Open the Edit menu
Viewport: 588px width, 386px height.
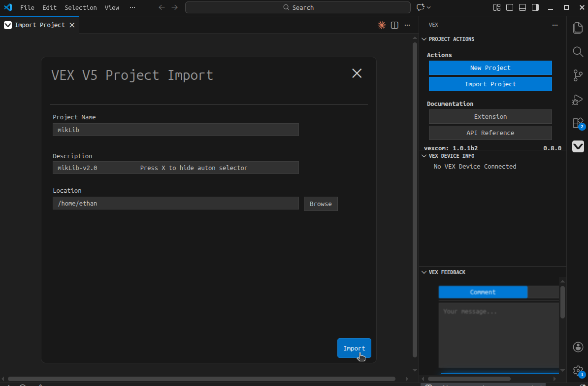tap(49, 7)
